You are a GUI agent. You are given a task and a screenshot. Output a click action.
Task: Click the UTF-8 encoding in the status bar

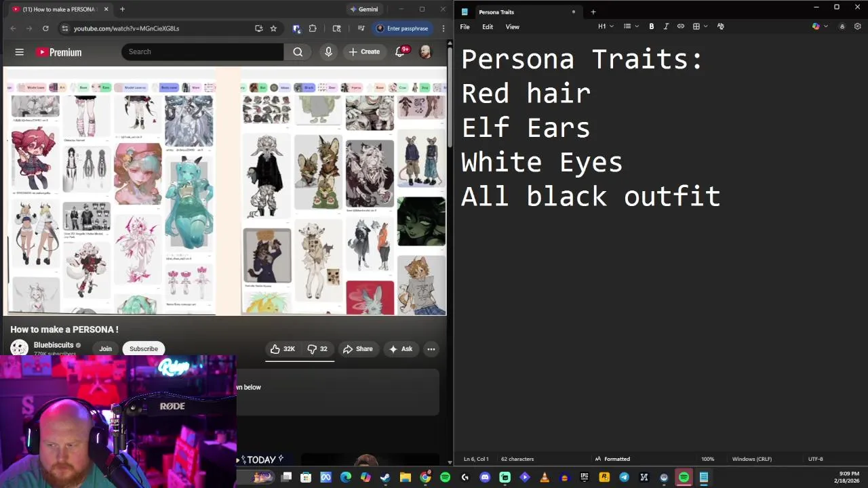[x=815, y=459]
